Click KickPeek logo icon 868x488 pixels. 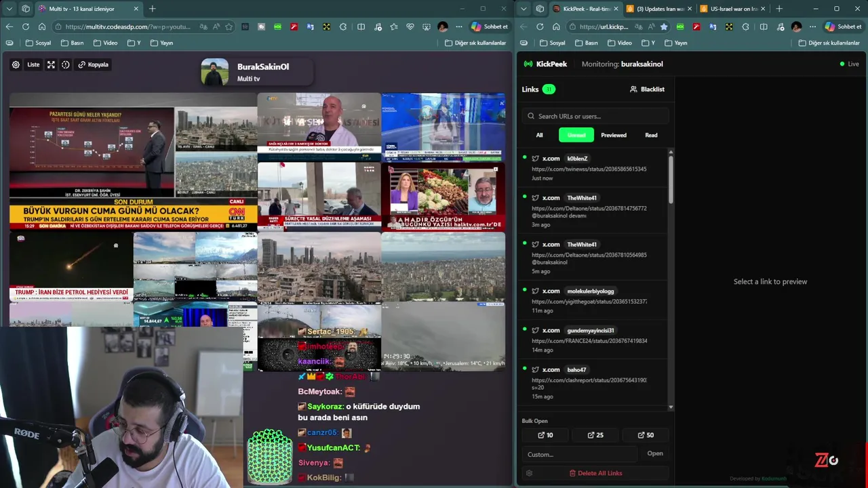coord(528,64)
